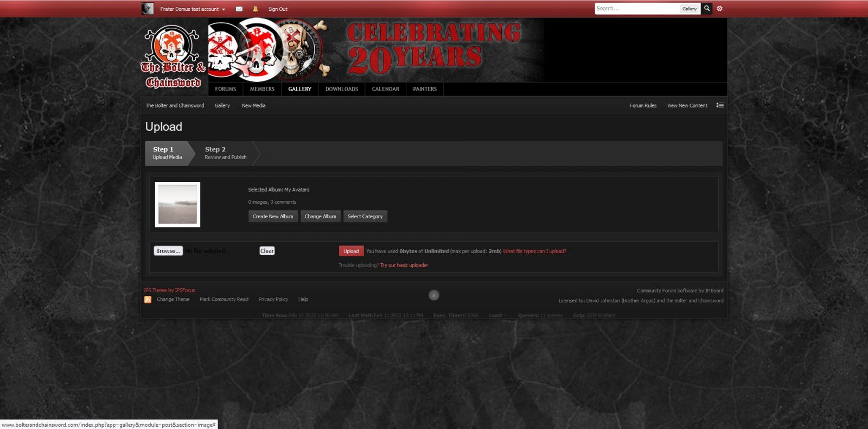Open the basic uploader link

[404, 266]
